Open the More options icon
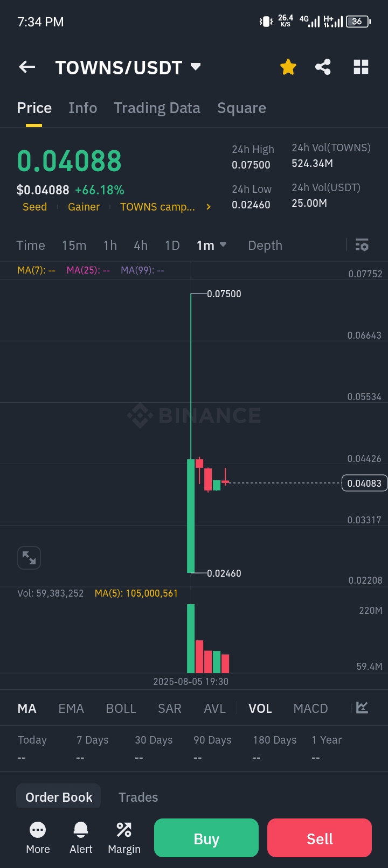This screenshot has height=868, width=388. tap(38, 838)
